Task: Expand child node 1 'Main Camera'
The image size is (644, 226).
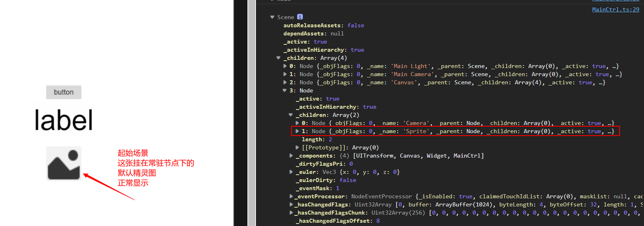Action: click(285, 74)
